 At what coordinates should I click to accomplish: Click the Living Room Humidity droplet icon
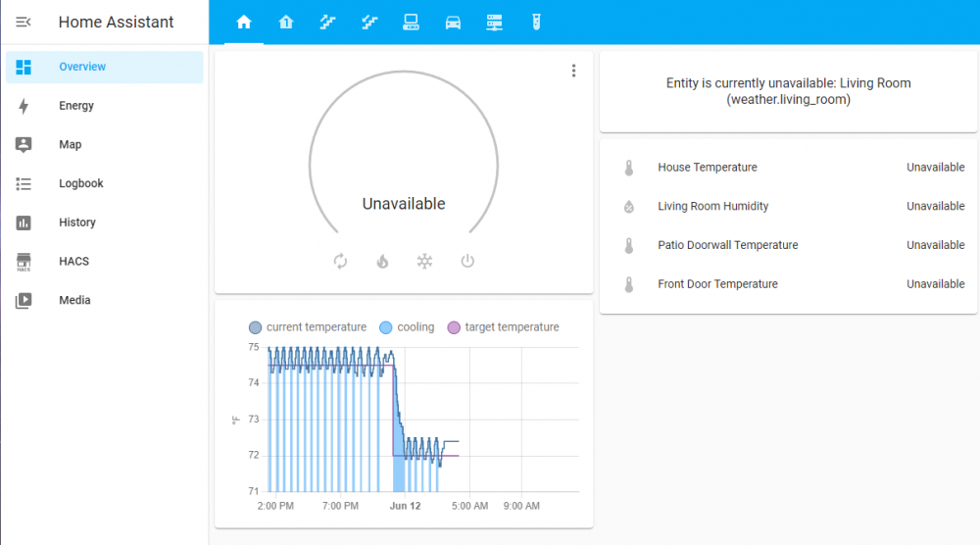click(x=629, y=207)
